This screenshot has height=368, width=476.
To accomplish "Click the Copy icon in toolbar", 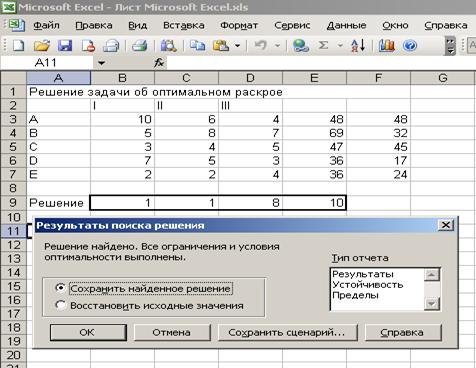I will tap(197, 45).
